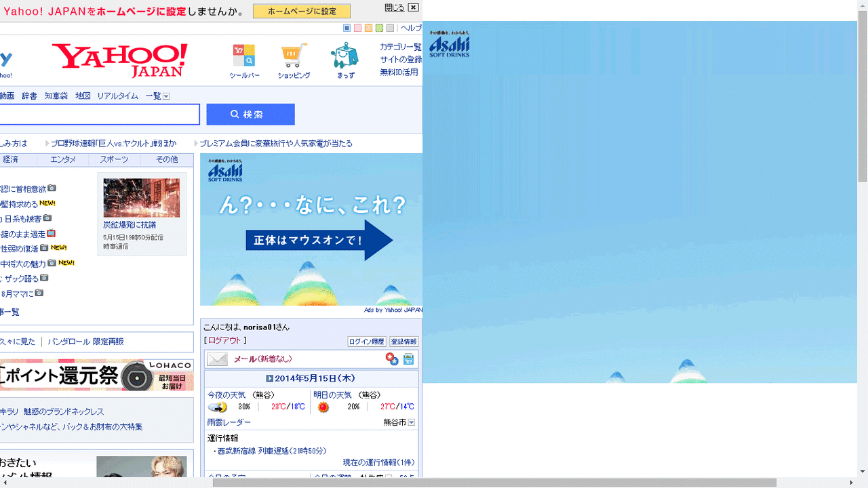Click the Asahi logo in the small banner ad

point(225,170)
